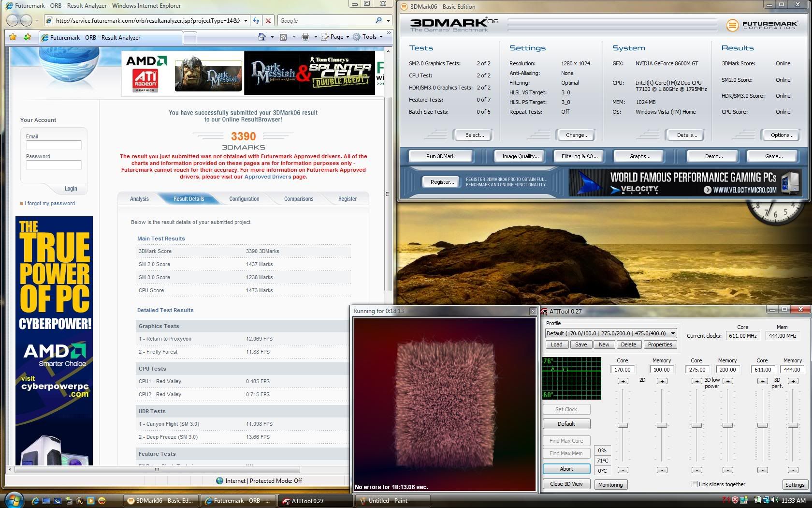Click the 2D Core clock slider handle
The width and height of the screenshot is (812, 508).
(x=623, y=425)
